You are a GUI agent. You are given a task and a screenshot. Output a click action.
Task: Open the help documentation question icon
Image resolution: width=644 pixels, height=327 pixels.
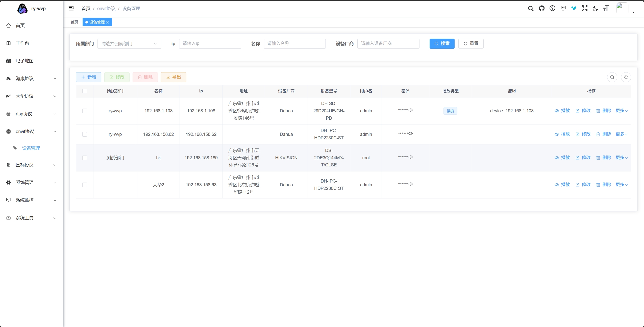pos(552,8)
